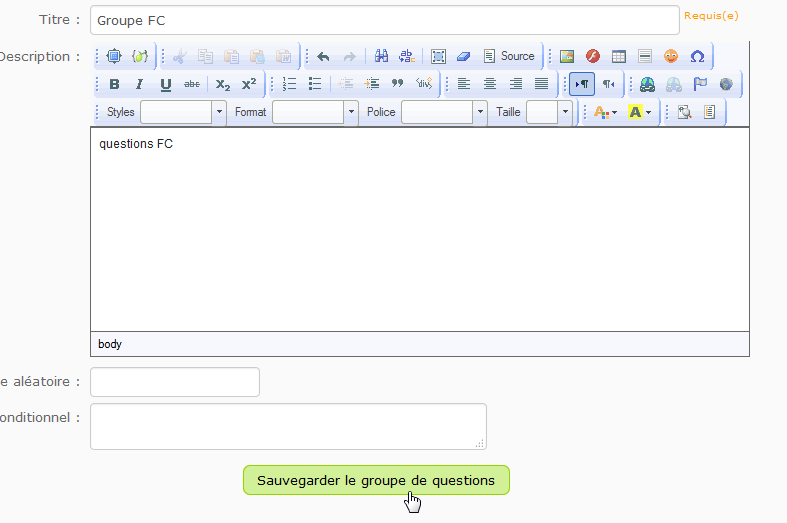Insert a table into the description
This screenshot has height=523, width=787.
[619, 56]
